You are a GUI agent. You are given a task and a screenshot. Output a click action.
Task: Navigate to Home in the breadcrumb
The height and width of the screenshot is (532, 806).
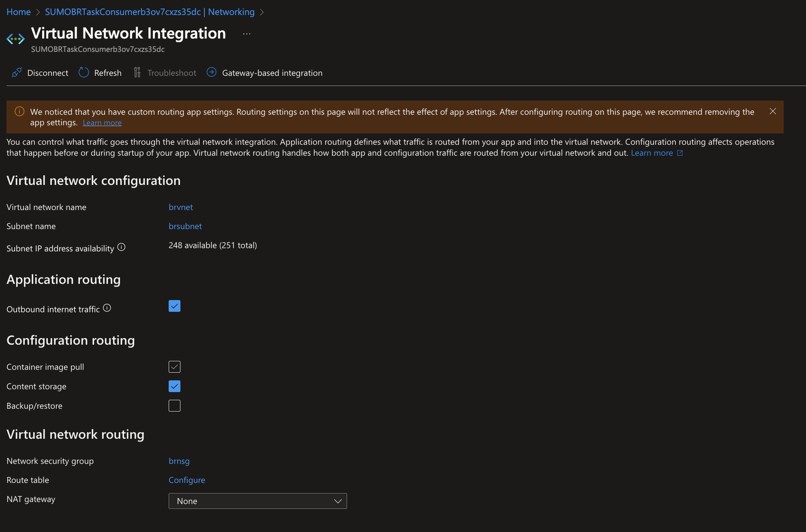coord(18,12)
